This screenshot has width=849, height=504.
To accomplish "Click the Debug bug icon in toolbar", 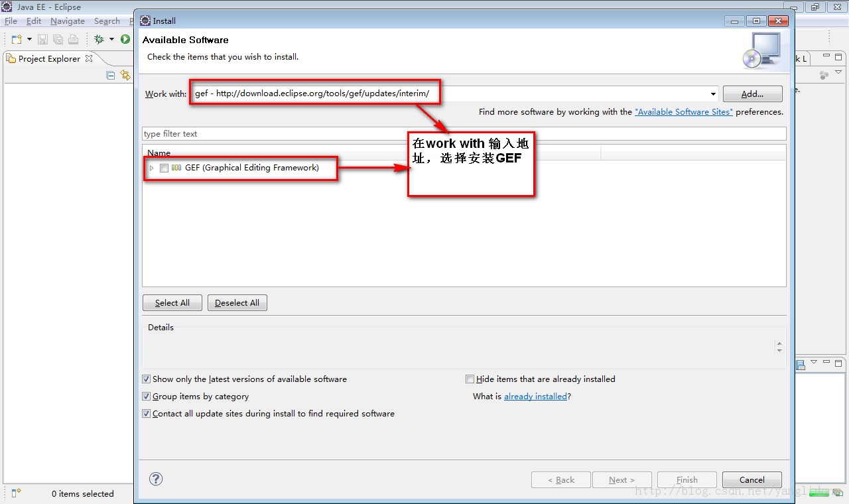I will [99, 40].
